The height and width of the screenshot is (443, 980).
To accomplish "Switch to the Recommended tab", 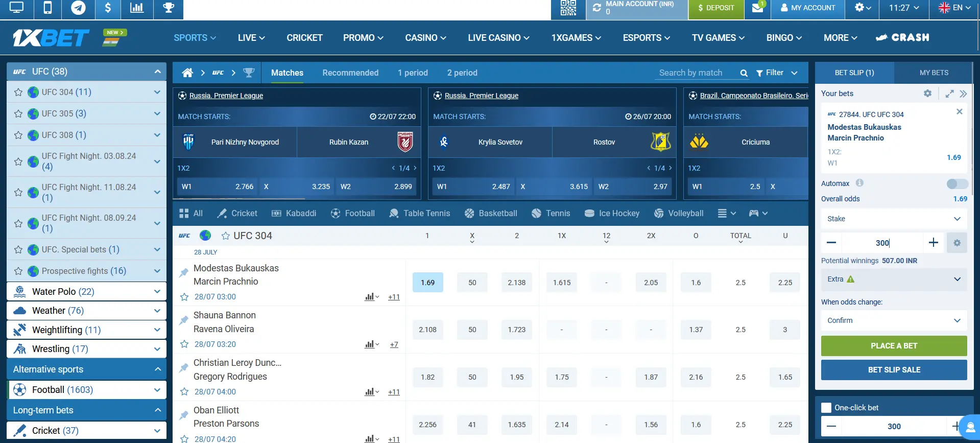I will click(x=350, y=73).
